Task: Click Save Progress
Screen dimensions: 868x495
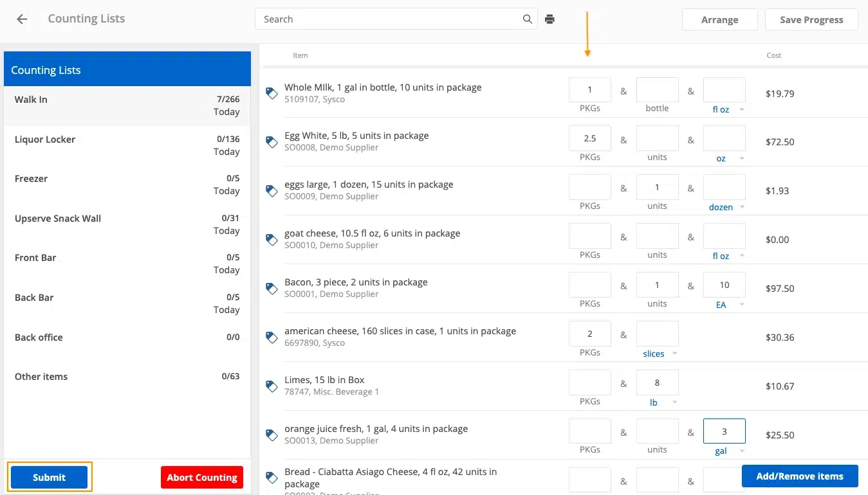Action: [811, 19]
